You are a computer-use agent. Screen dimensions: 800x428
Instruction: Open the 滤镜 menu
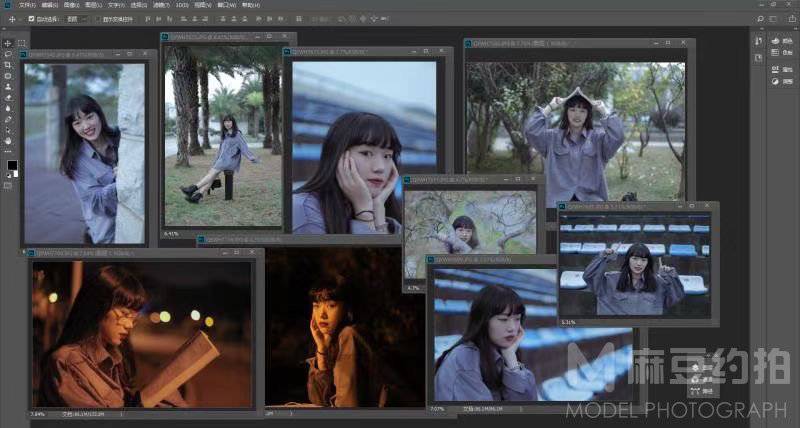tap(161, 5)
